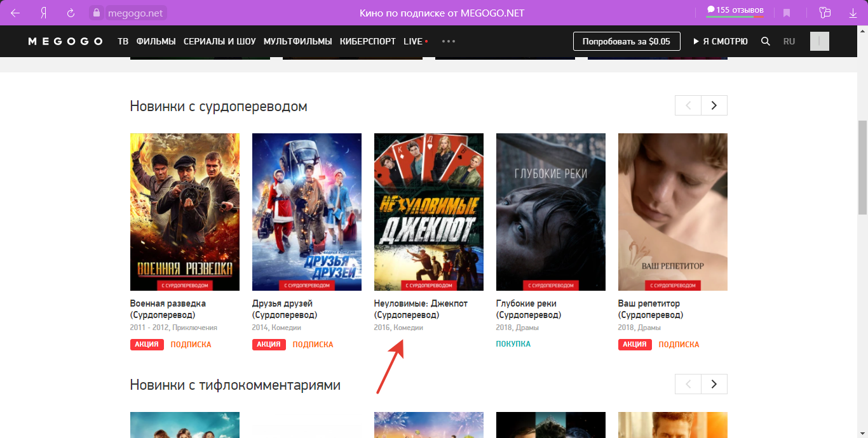Click title Друзья друзей (Сурдоперевод)
868x438 pixels.
pyautogui.click(x=285, y=309)
